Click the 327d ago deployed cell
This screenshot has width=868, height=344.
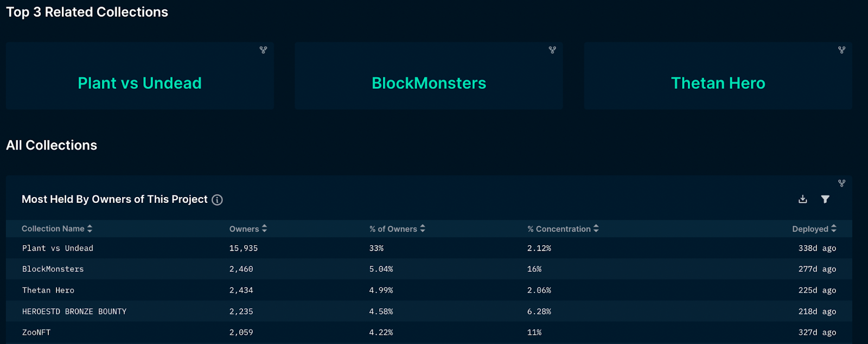817,332
